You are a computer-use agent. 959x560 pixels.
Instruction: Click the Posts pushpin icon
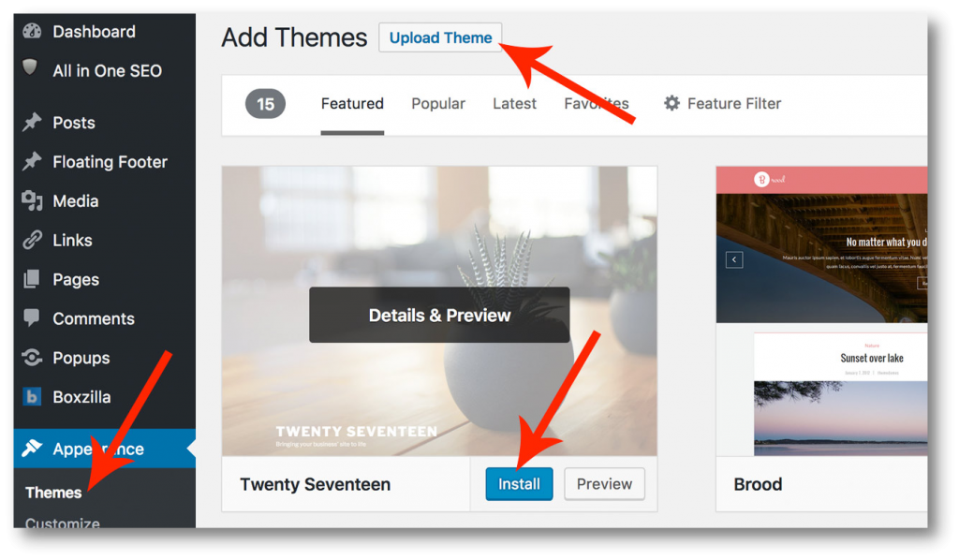33,123
